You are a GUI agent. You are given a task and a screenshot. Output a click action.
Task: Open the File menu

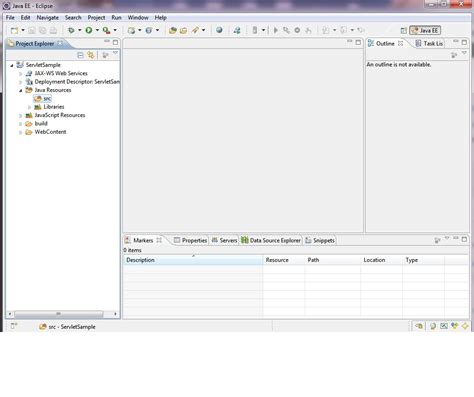(10, 18)
